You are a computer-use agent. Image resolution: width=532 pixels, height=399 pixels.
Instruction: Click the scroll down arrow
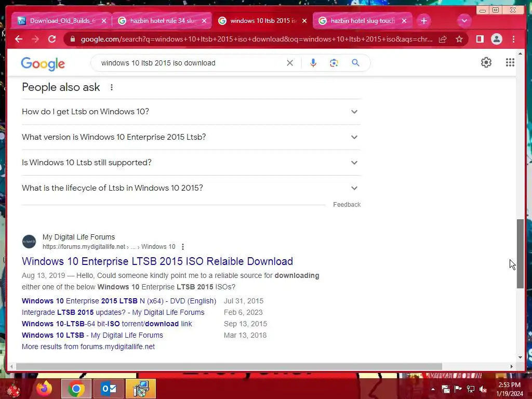tap(520, 357)
